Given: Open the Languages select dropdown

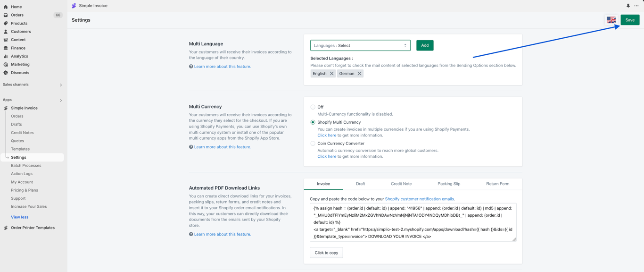Looking at the screenshot, I should [x=360, y=45].
